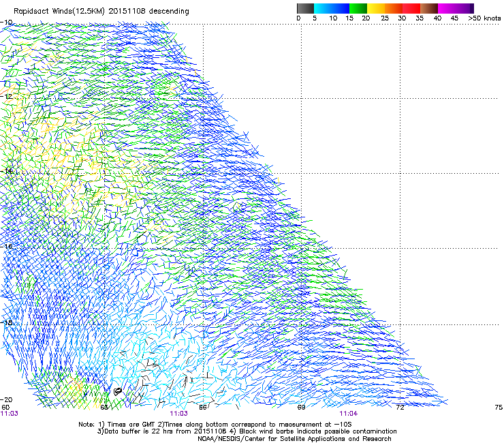Choose the brown 35-40 knots legend segment
504x443 pixels.
coord(429,8)
